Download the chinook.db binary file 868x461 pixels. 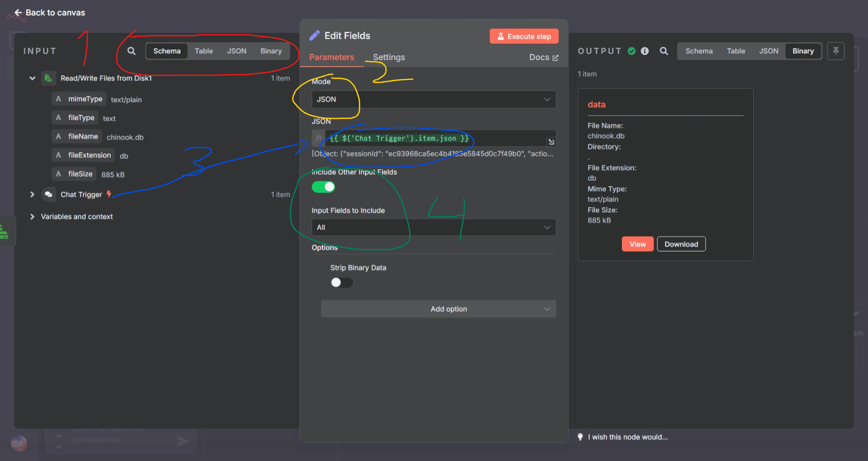pos(681,244)
